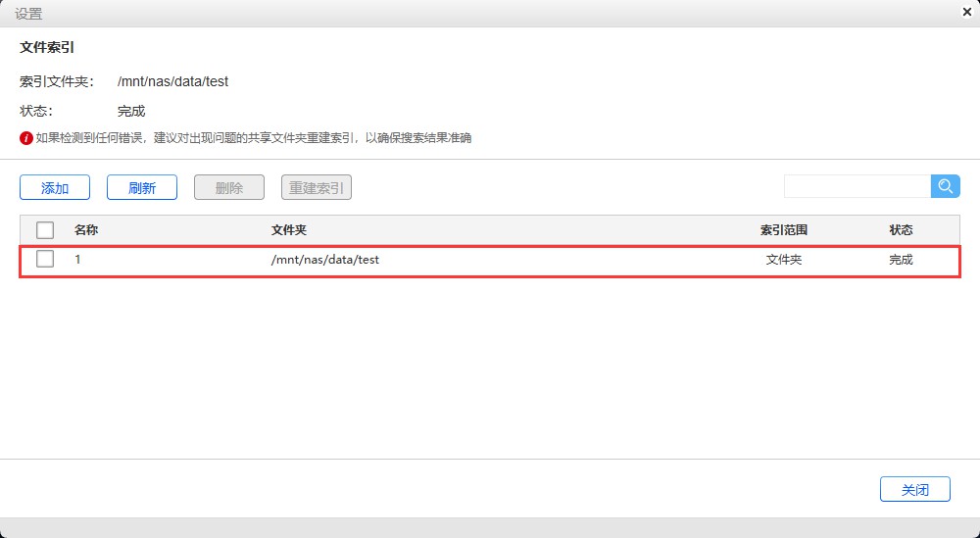Click the 添加 button
Viewport: 980px width, 538px height.
click(x=55, y=188)
